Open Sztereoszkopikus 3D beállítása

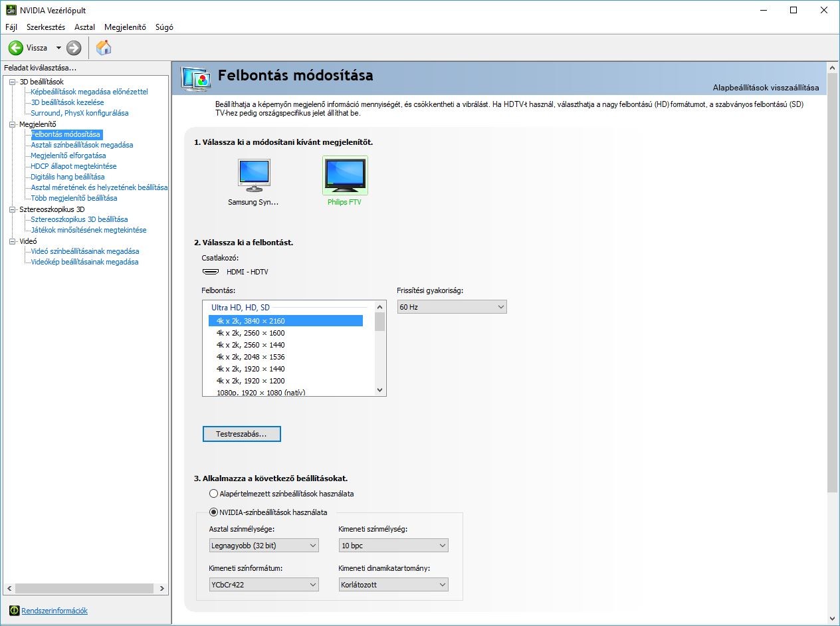[x=79, y=219]
